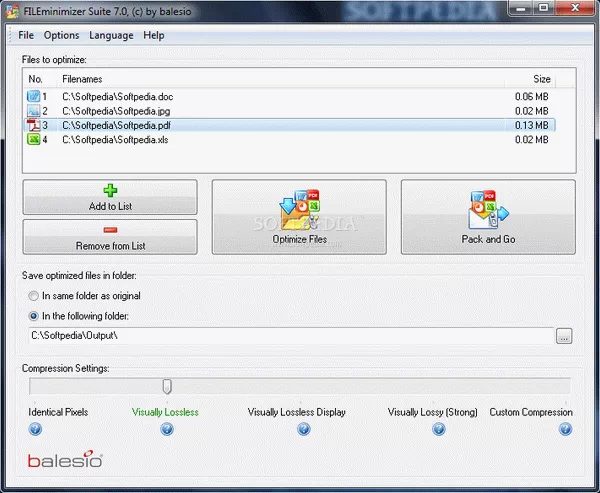Click the Remove from List button label
The width and height of the screenshot is (600, 493).
coord(110,246)
